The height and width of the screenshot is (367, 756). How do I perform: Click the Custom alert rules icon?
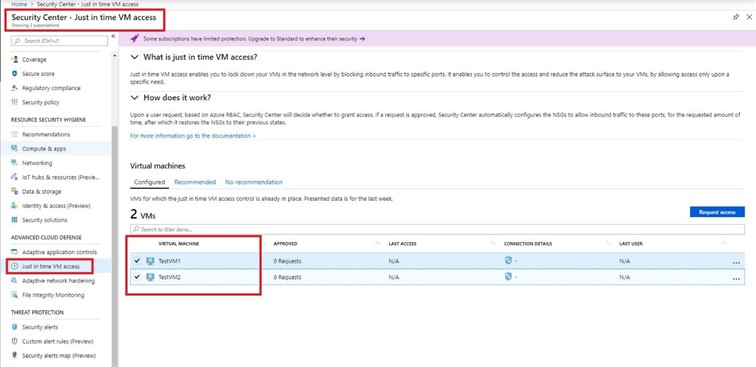[14, 341]
